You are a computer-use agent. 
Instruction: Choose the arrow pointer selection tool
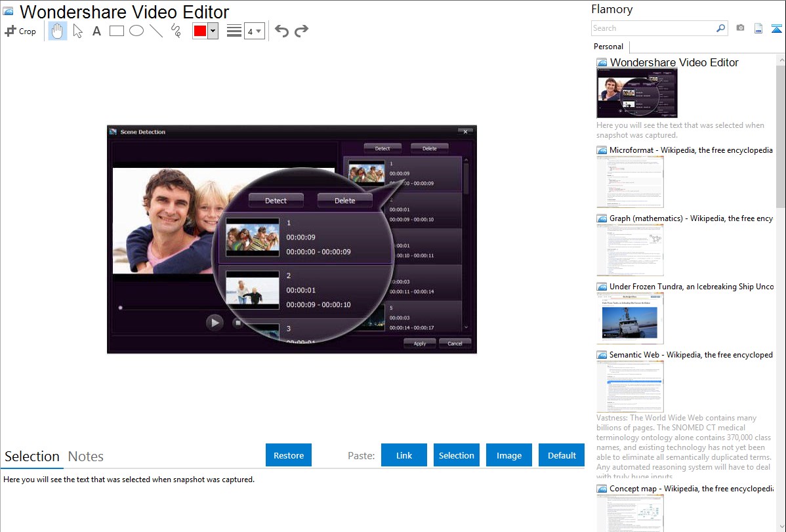pos(77,31)
